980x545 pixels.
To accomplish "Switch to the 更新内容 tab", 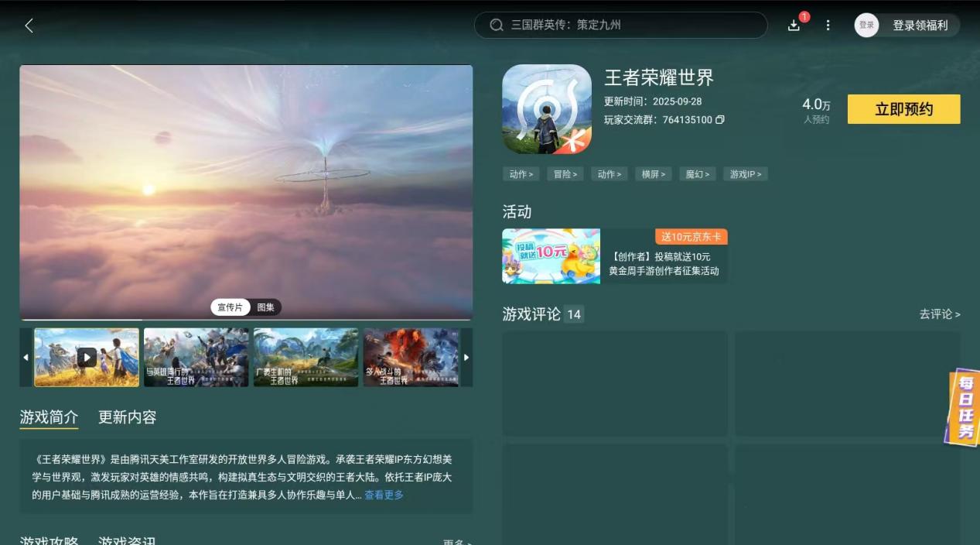I will tap(127, 417).
